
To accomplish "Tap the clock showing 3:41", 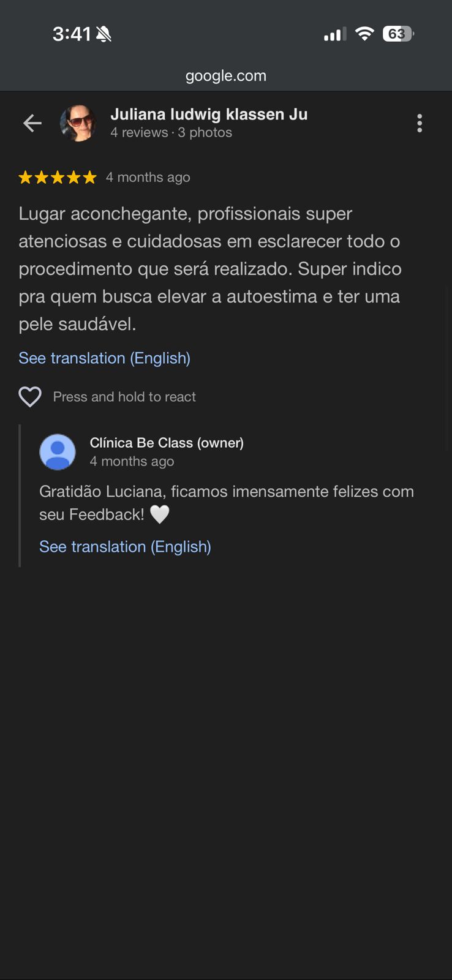I will pos(72,34).
